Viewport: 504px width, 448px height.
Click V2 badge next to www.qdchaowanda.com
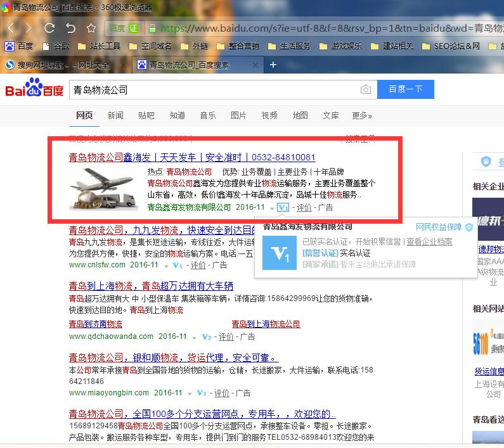[207, 337]
